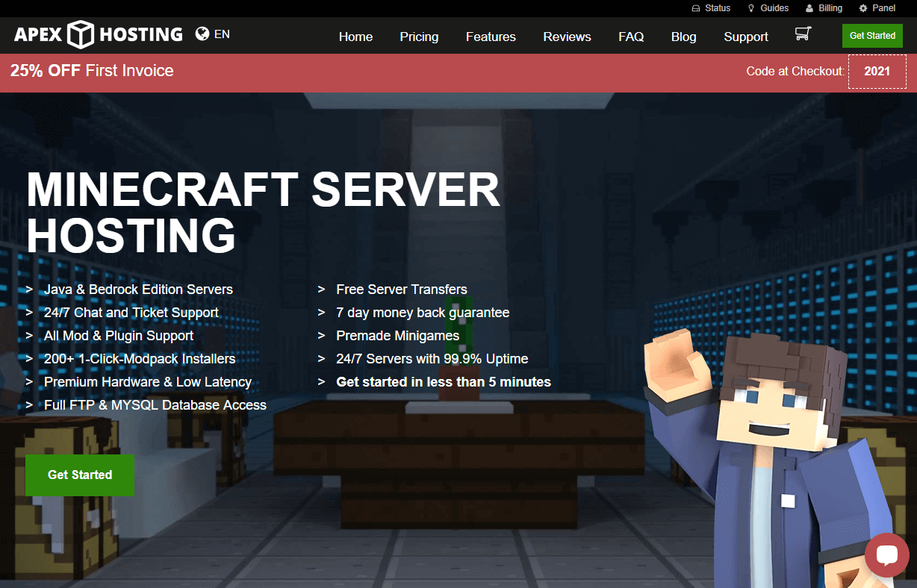Click All Mod & Plugin Support text
This screenshot has width=917, height=588.
coord(119,336)
